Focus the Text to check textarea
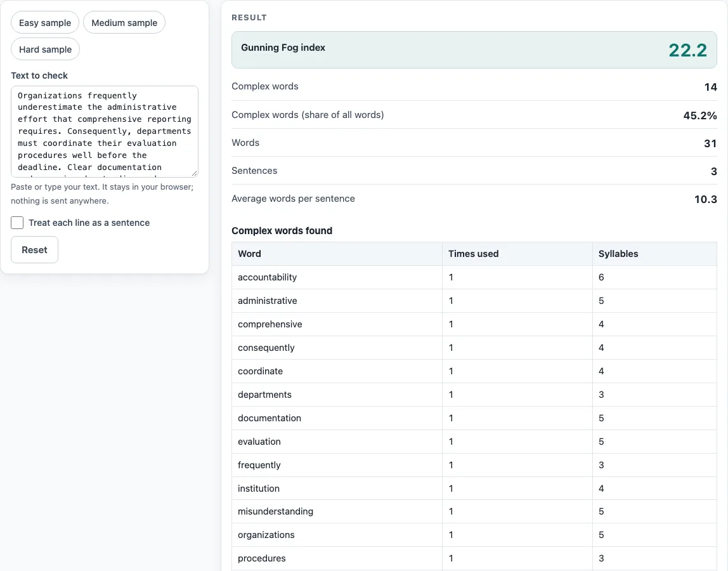 point(105,131)
